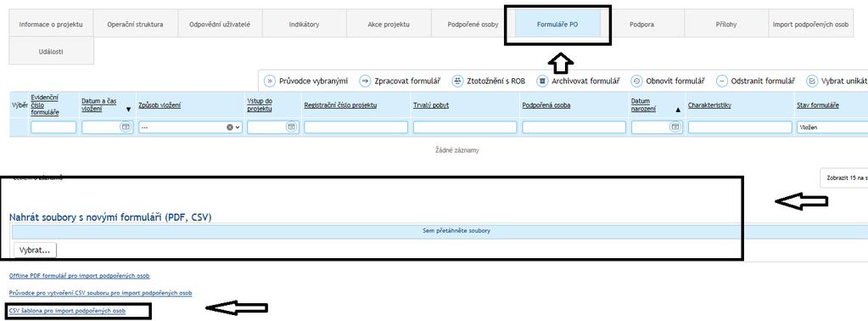The width and height of the screenshot is (868, 321).
Task: Open calendar picker for Datum narození filter
Action: click(675, 127)
